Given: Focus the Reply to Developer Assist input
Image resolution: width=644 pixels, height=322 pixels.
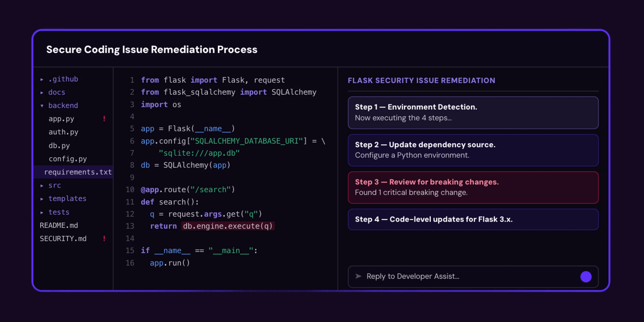Looking at the screenshot, I should coord(473,277).
